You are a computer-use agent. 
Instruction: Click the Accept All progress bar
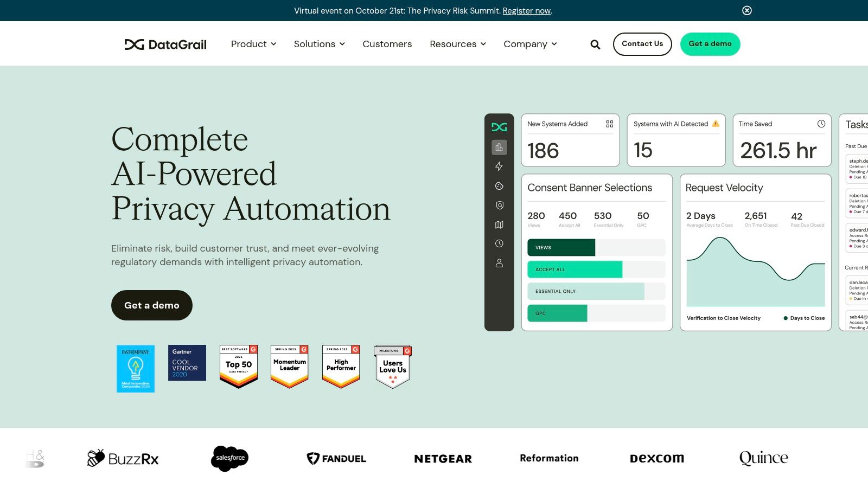pyautogui.click(x=575, y=269)
